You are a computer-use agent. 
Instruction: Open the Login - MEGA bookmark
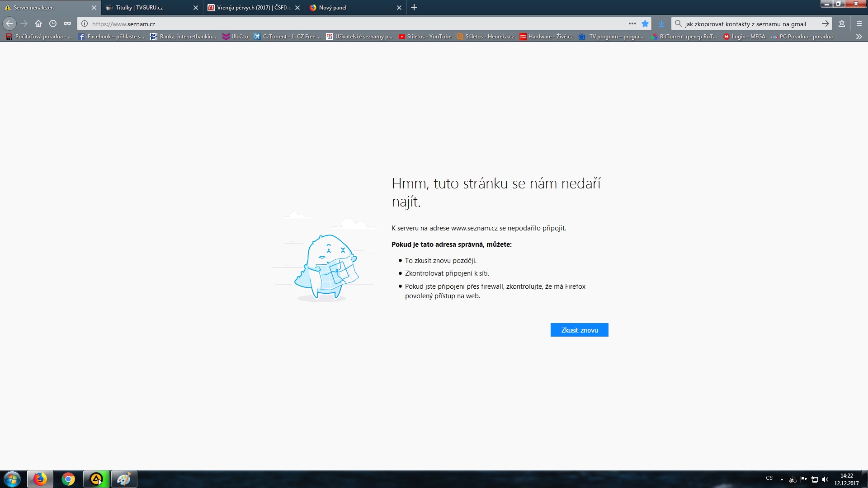745,37
